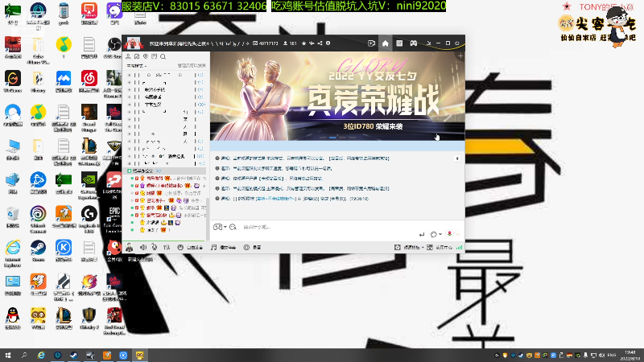
Task: Click the signal strength bars in YY status bar
Action: (459, 247)
